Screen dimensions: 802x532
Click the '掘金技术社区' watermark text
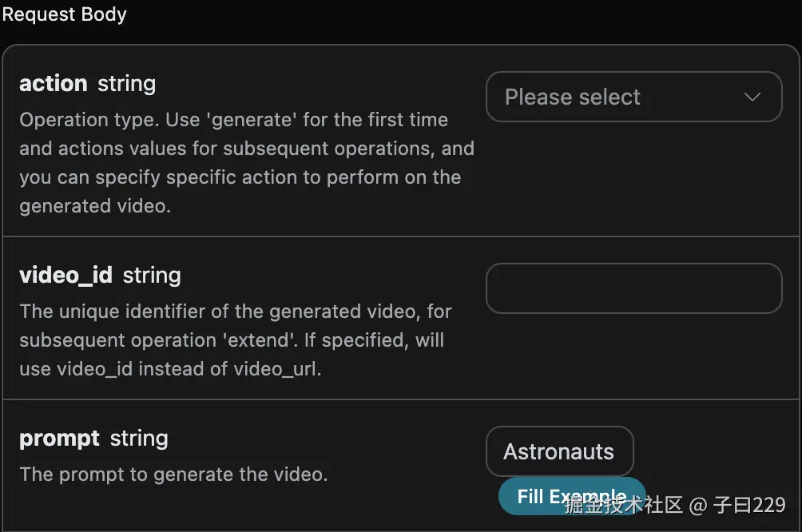(x=623, y=505)
